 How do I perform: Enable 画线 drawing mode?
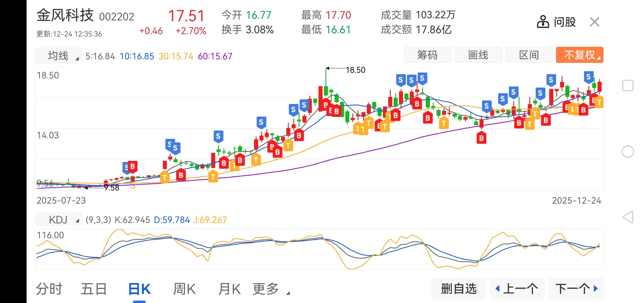tap(478, 55)
